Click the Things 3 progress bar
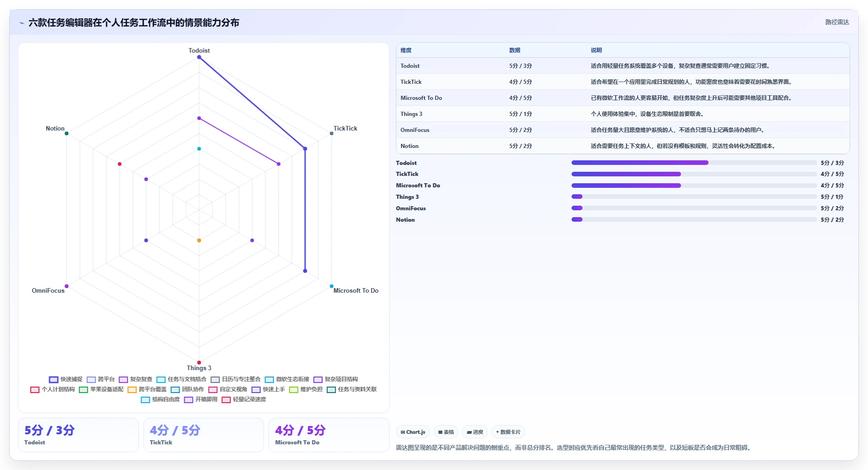Screen dimensions: 868x470 [x=694, y=197]
